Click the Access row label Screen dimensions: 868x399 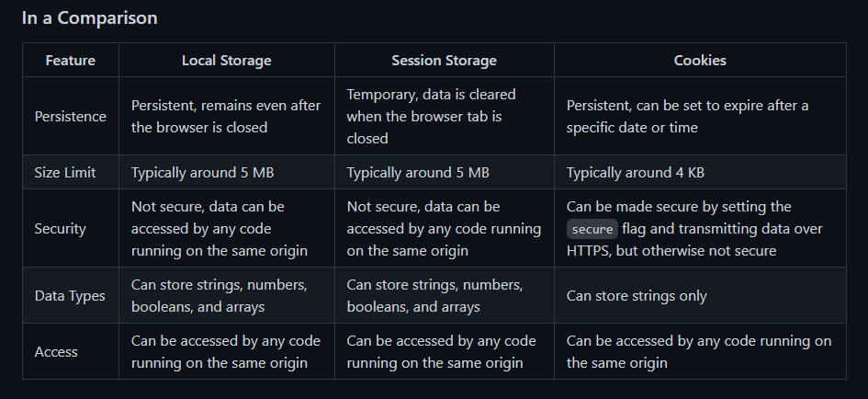pyautogui.click(x=56, y=352)
